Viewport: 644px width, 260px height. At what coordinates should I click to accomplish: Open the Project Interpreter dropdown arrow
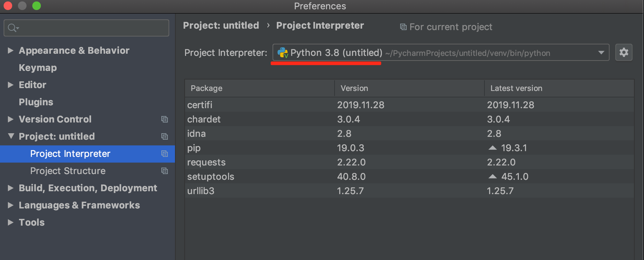coord(601,53)
